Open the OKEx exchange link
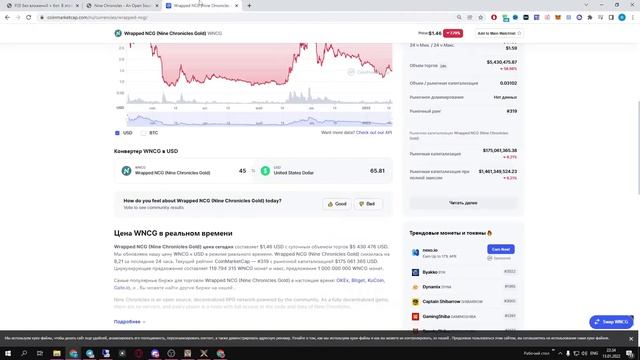 (342, 280)
